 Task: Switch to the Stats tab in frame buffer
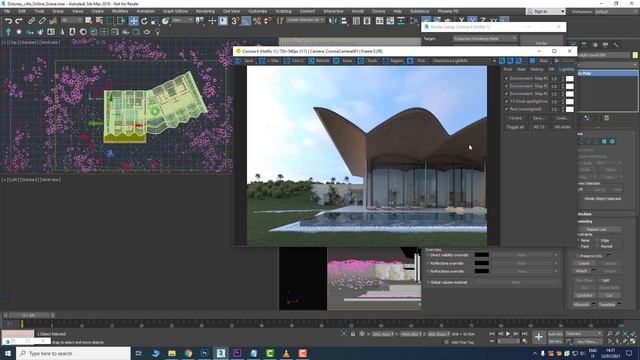pos(521,69)
